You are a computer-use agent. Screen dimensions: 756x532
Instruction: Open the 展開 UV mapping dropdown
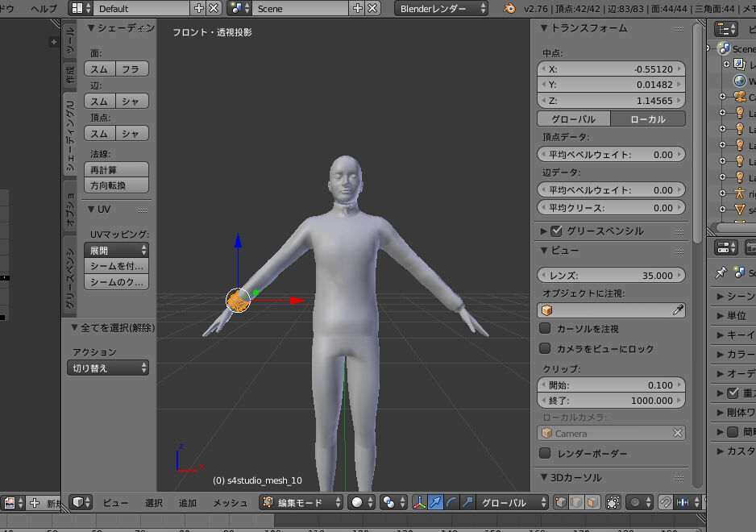pyautogui.click(x=116, y=251)
